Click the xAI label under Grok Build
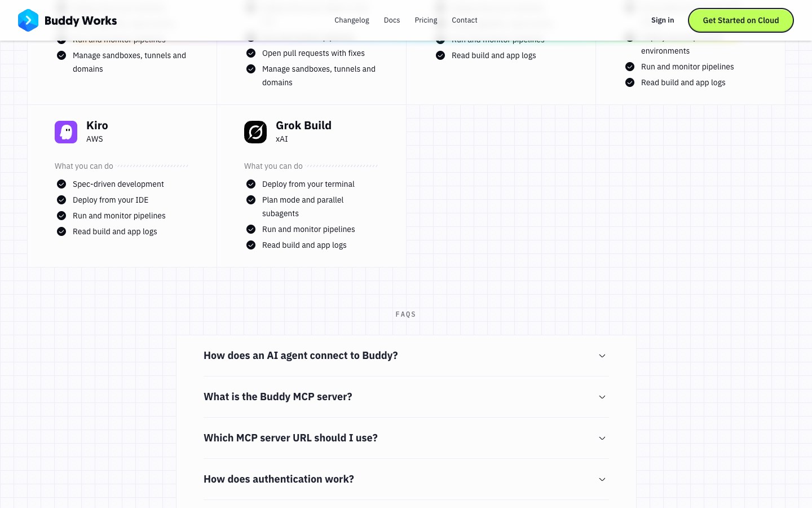 (282, 139)
